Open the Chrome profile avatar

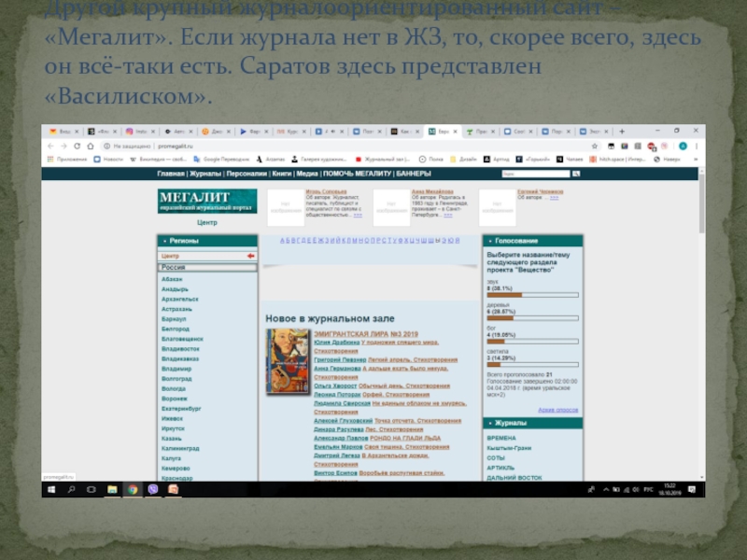pos(683,147)
